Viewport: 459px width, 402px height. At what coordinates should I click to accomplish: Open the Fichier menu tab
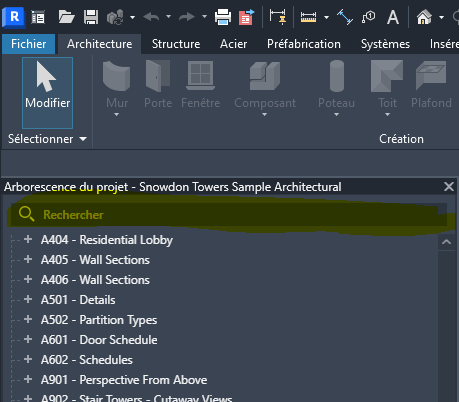(28, 44)
